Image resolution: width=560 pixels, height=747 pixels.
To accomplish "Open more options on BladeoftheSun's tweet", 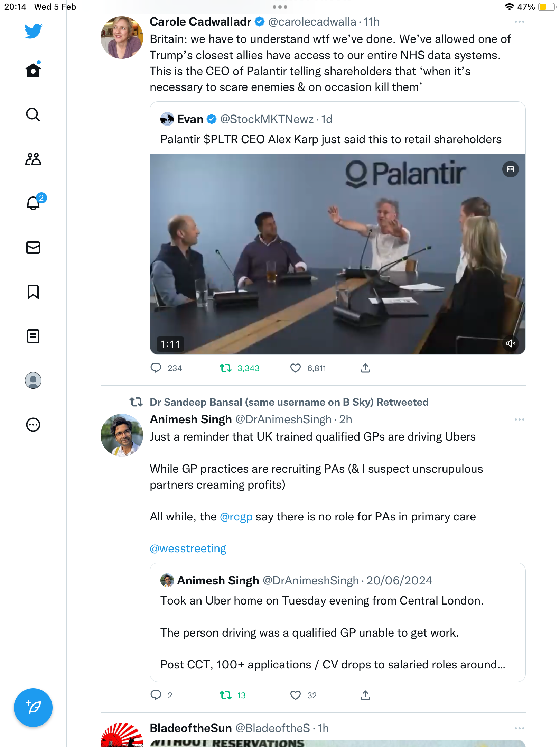I will [519, 728].
